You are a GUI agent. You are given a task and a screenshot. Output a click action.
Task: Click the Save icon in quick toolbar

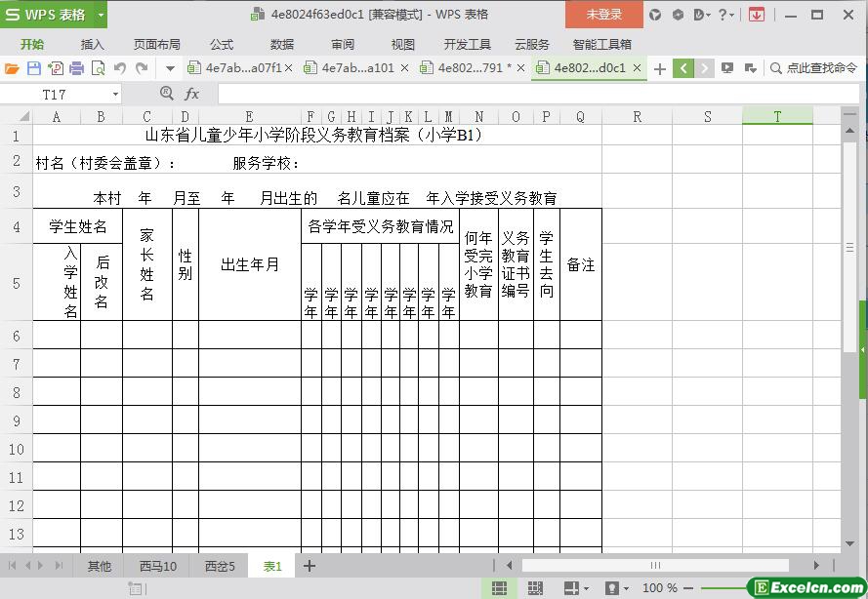pyautogui.click(x=33, y=68)
